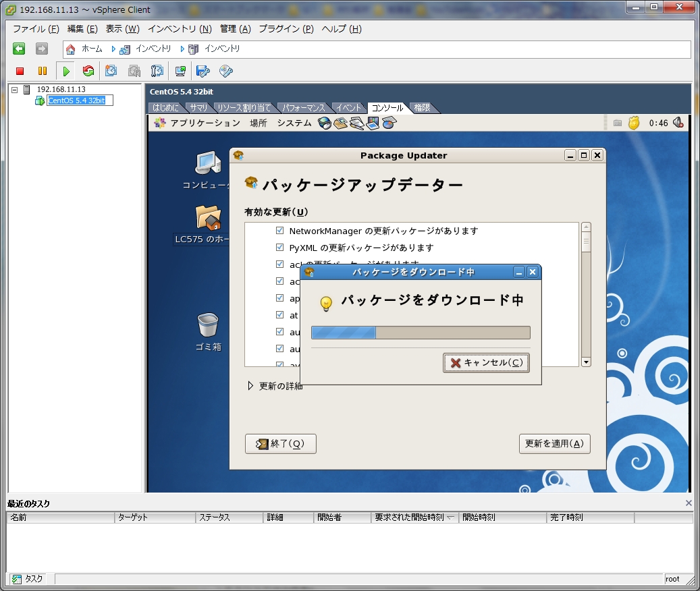
Task: Click the package update shield tray icon
Action: coord(633,123)
